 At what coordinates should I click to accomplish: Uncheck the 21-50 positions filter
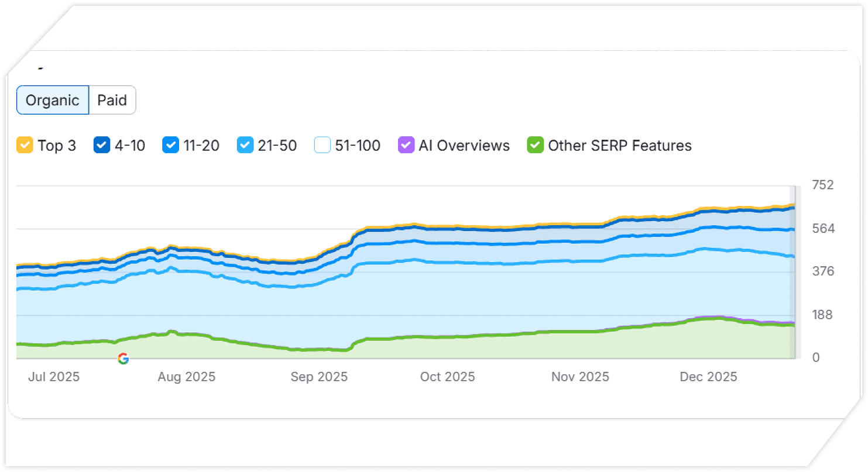pyautogui.click(x=245, y=145)
